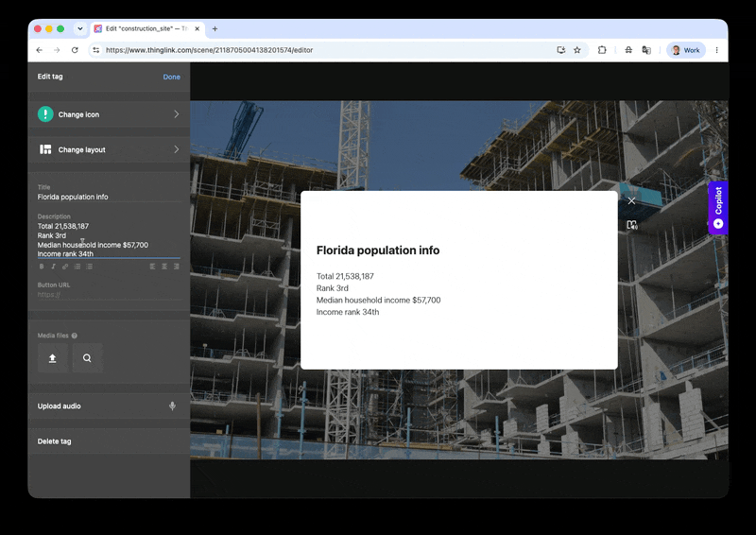756x535 pixels.
Task: Click the popup heading Florida population info
Action: (378, 250)
